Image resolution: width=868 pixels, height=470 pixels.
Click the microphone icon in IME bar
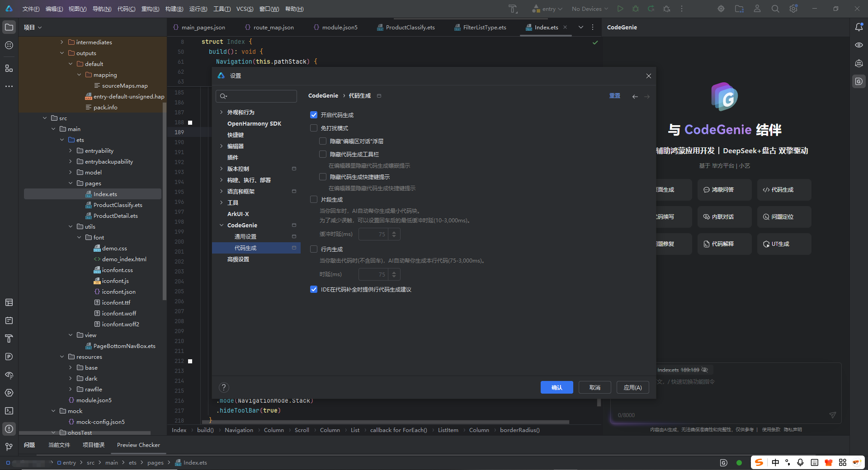[800, 462]
